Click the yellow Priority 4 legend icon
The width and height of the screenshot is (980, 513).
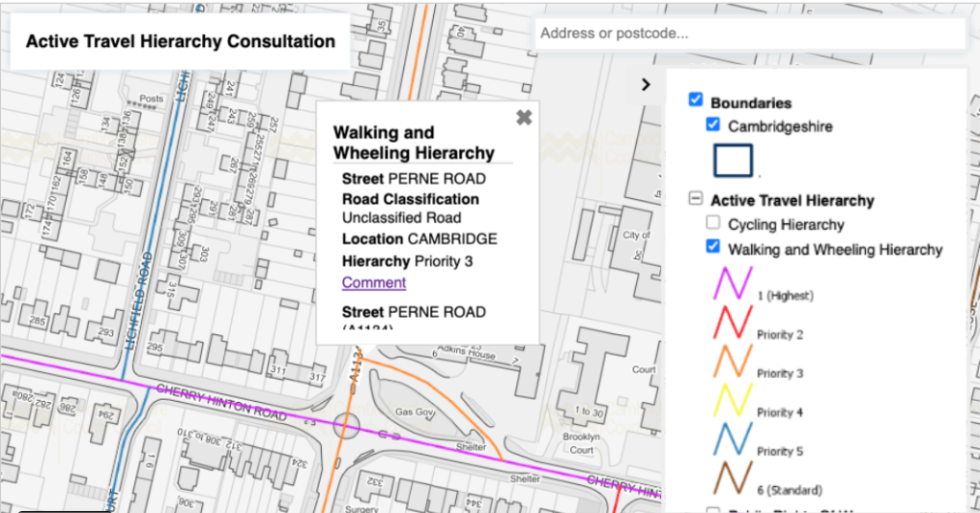732,400
